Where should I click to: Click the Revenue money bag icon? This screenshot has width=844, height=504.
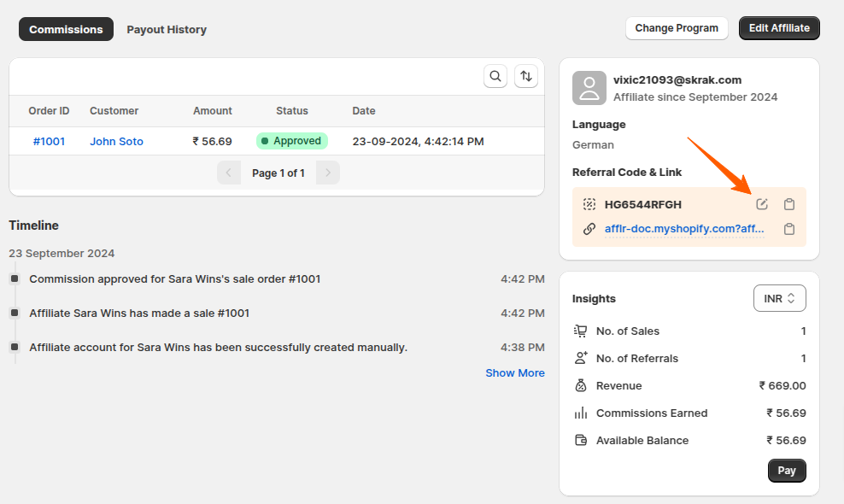pyautogui.click(x=582, y=385)
